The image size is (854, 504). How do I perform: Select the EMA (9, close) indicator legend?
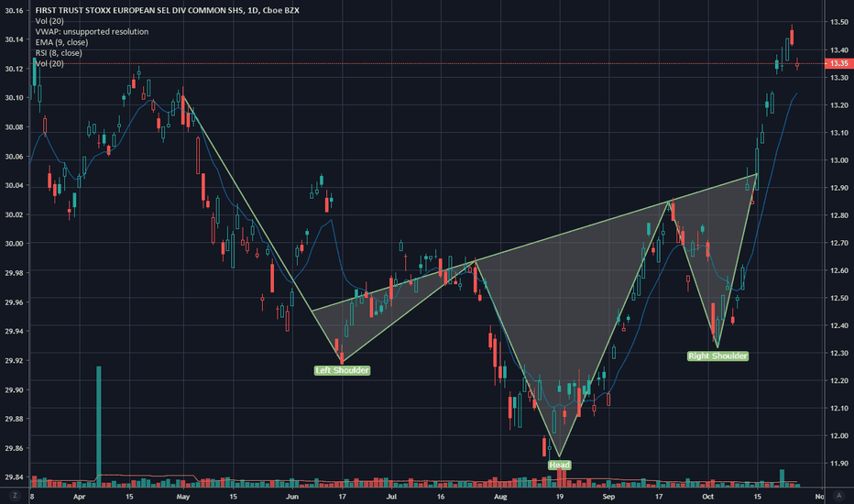coord(61,42)
